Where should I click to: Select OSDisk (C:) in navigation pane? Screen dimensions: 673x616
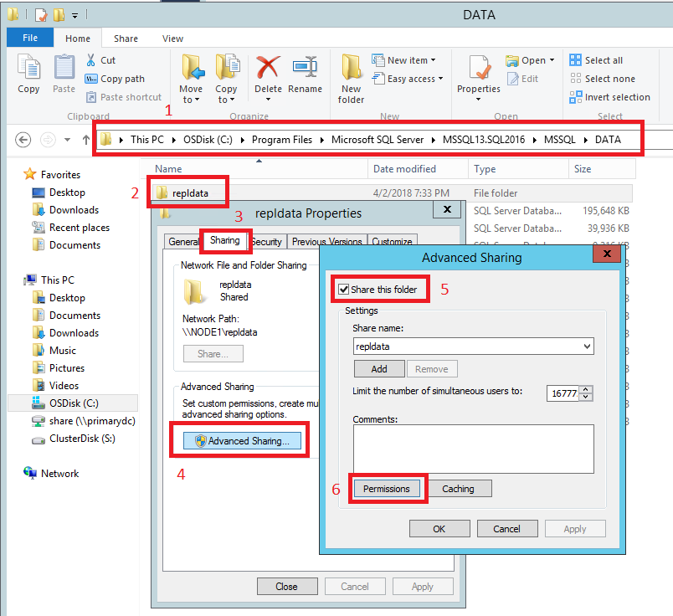coord(66,403)
